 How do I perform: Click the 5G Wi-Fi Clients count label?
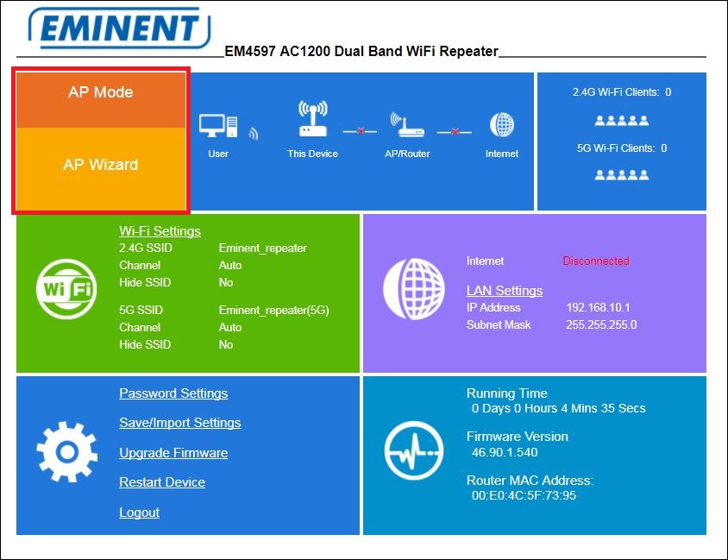click(x=622, y=148)
